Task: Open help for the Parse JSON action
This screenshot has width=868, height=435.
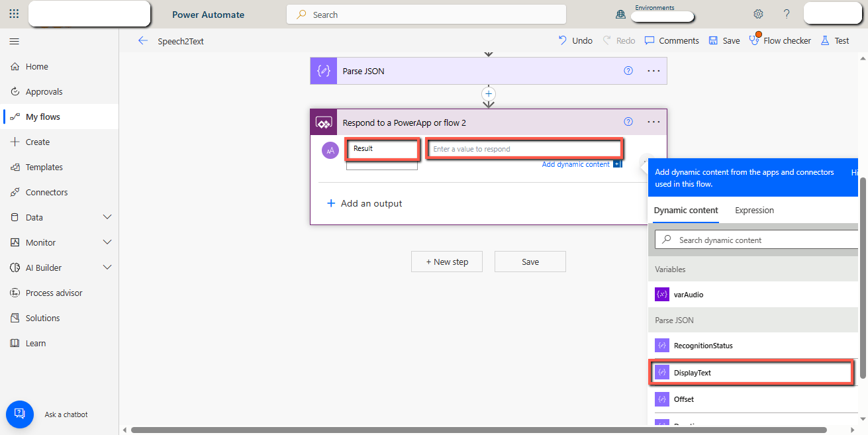Action: [x=628, y=71]
